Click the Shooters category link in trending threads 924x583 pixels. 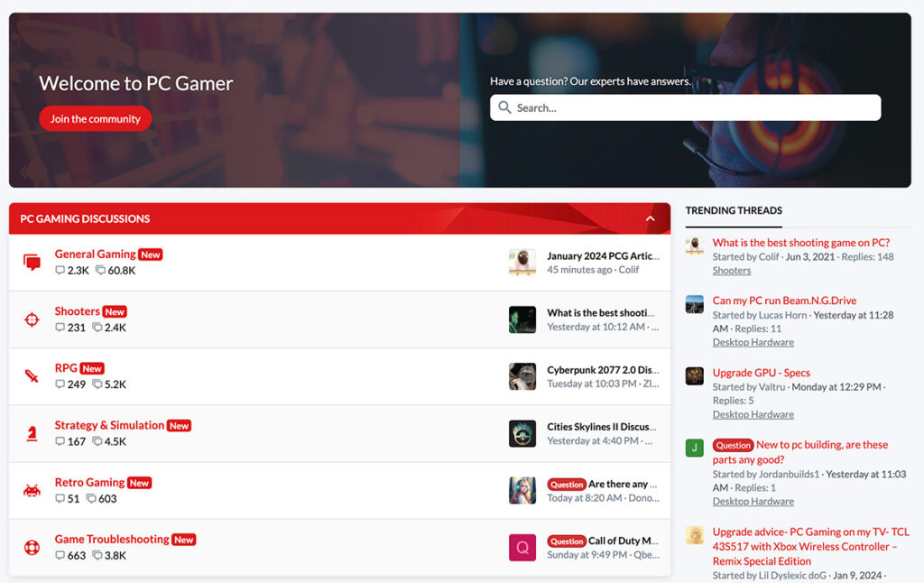(731, 271)
